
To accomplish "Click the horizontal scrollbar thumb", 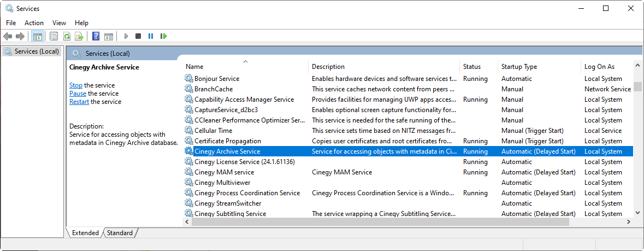I will click(380, 222).
